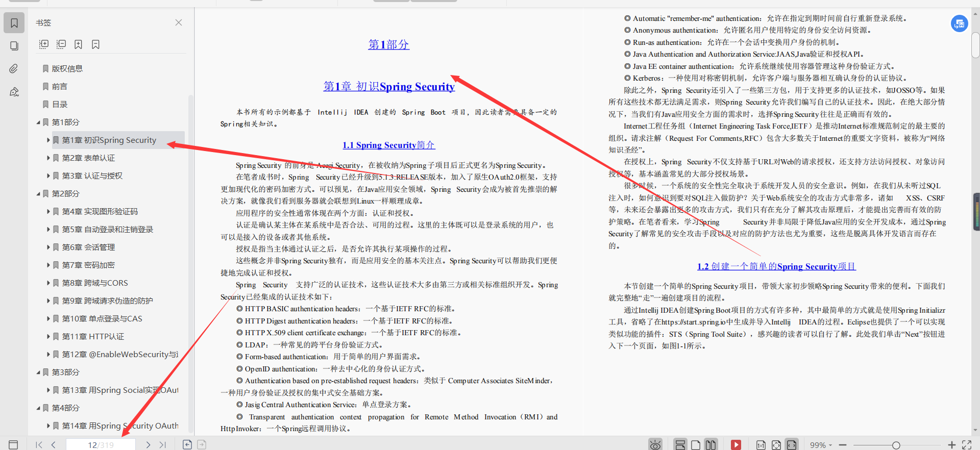Zoom out with minus button

tap(843, 445)
